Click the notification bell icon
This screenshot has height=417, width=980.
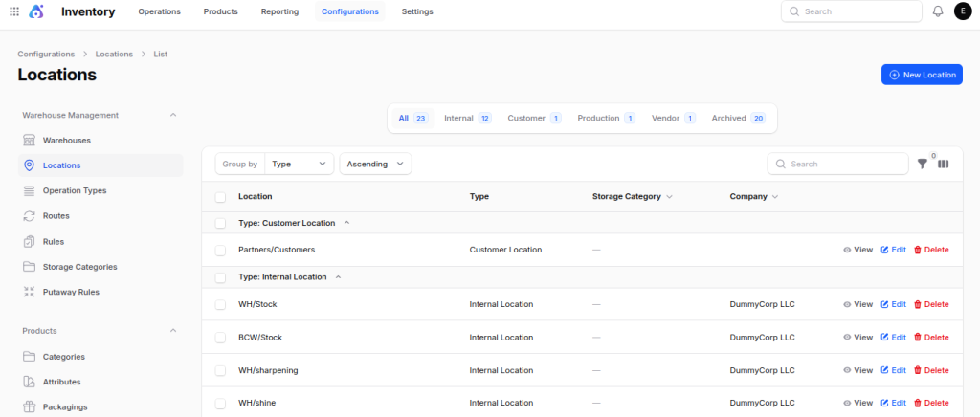click(x=938, y=11)
